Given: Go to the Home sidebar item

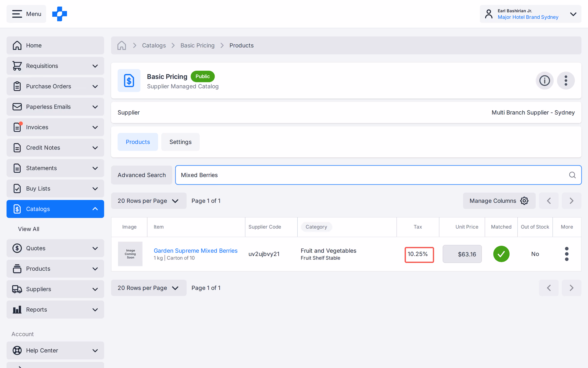Looking at the screenshot, I should (x=55, y=45).
